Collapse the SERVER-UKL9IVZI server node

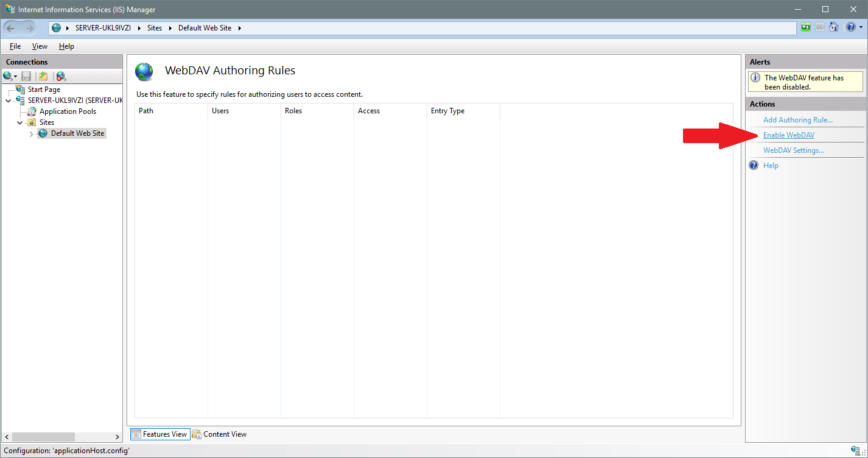(x=9, y=100)
